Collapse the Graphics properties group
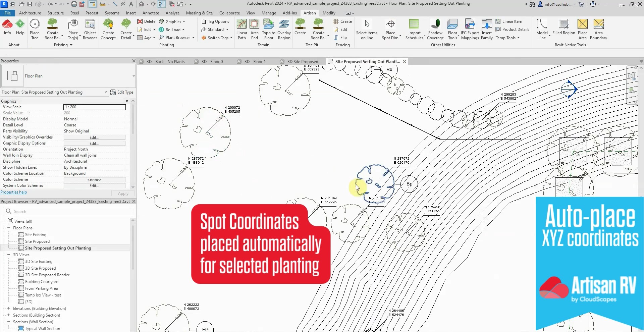This screenshot has width=644, height=332. pyautogui.click(x=127, y=101)
